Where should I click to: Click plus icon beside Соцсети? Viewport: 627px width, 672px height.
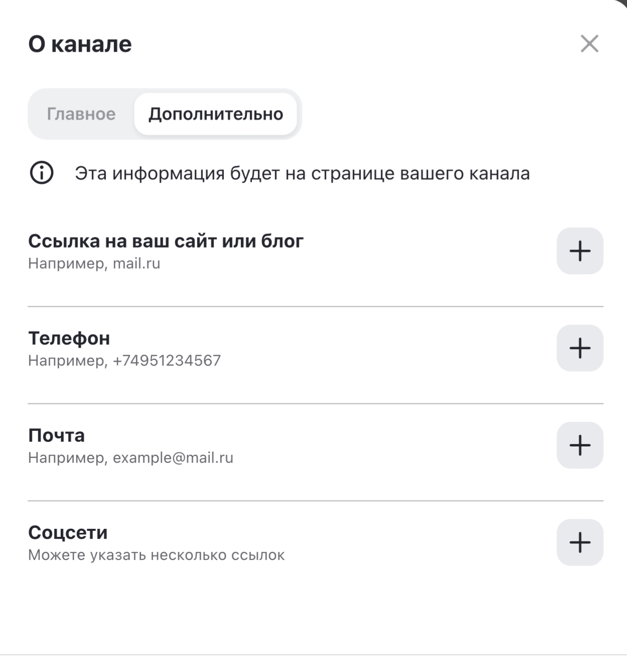[x=580, y=542]
